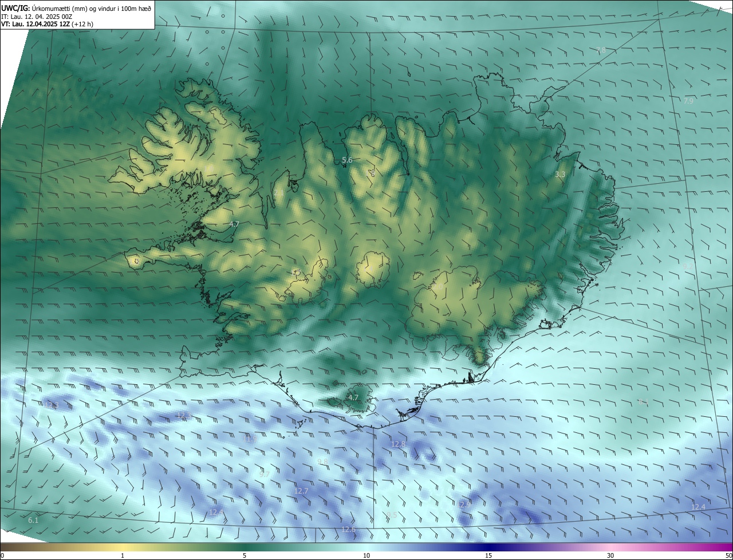
Task: Click the 4.7 value inside the southern glacier outline
Action: tap(353, 397)
